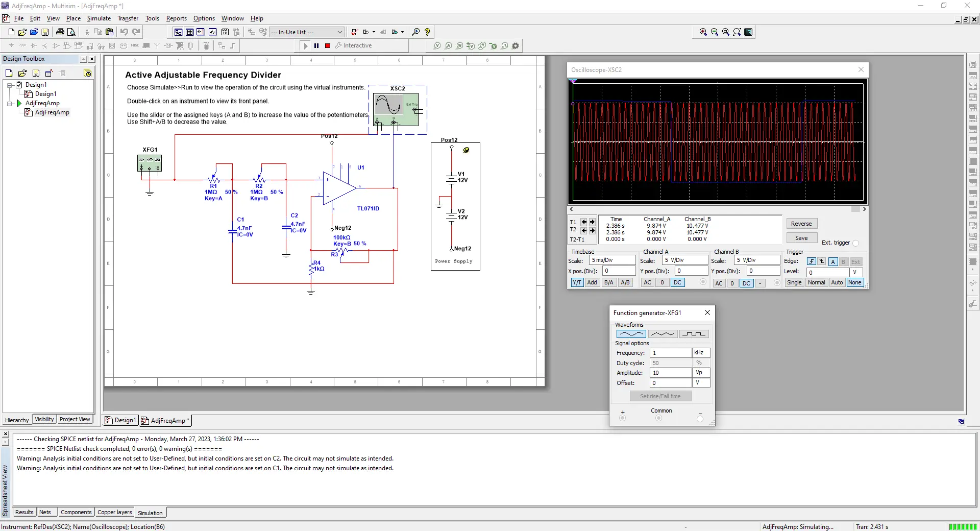Click the Undo toolbar icon
The height and width of the screenshot is (531, 980).
click(x=124, y=32)
